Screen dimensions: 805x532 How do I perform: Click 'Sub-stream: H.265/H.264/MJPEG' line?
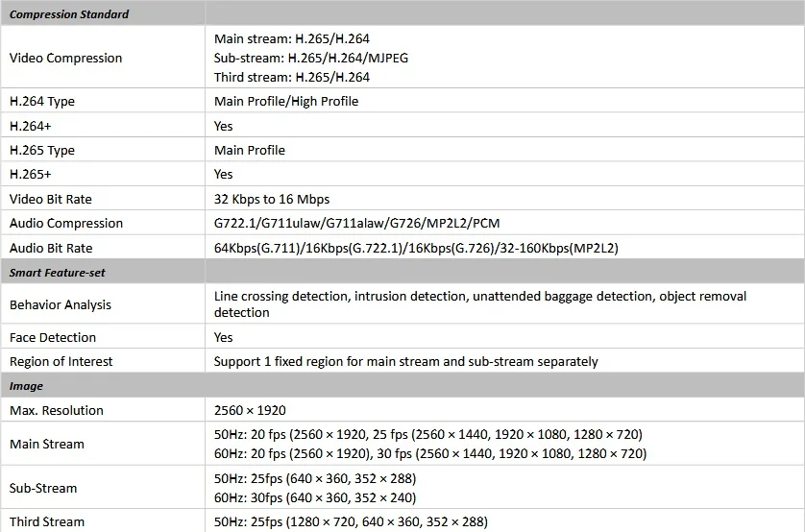pyautogui.click(x=311, y=58)
